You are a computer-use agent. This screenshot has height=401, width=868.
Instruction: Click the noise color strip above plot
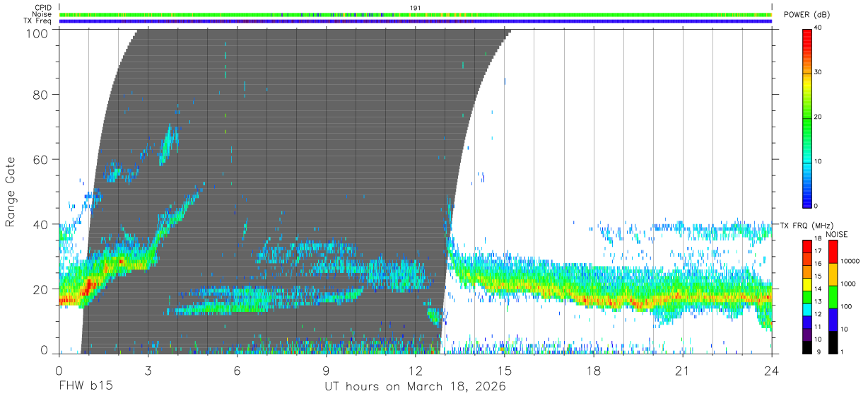[x=416, y=14]
